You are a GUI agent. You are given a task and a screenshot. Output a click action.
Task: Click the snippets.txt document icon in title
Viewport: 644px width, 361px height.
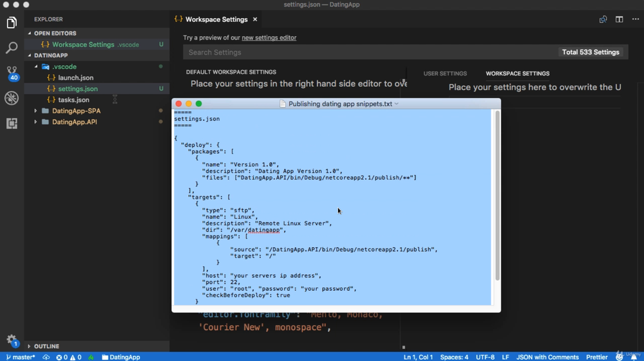click(283, 104)
